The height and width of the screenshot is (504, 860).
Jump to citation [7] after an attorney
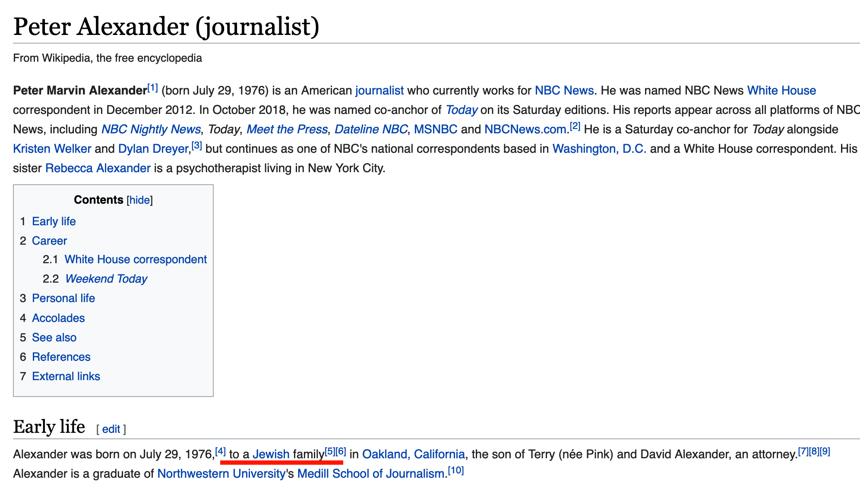click(x=803, y=451)
